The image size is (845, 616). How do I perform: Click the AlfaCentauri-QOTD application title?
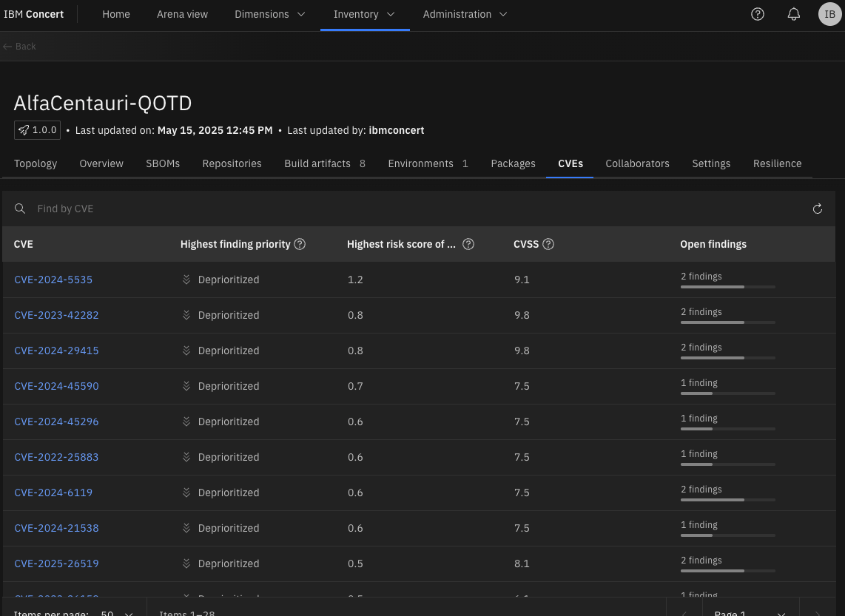(x=103, y=103)
